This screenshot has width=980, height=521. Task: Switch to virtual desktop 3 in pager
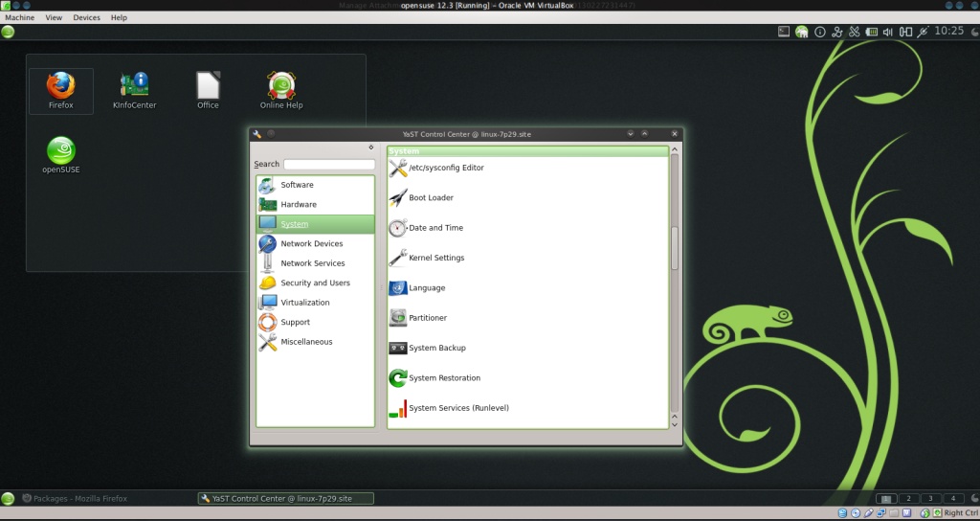[x=930, y=498]
